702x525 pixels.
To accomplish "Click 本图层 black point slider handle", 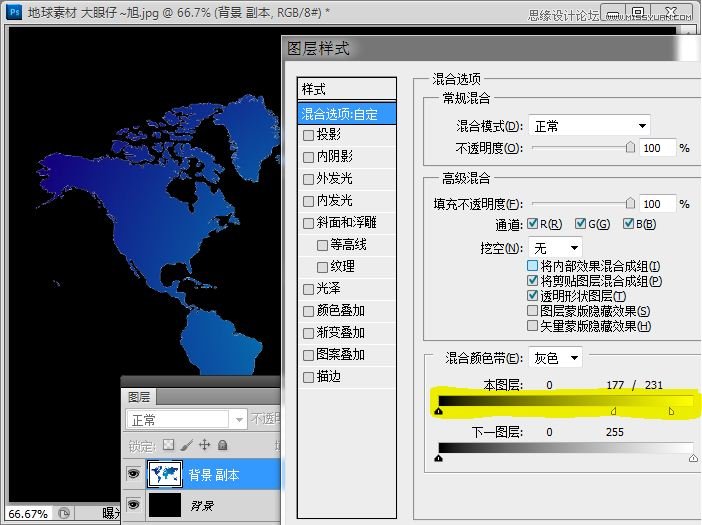I will tap(439, 411).
